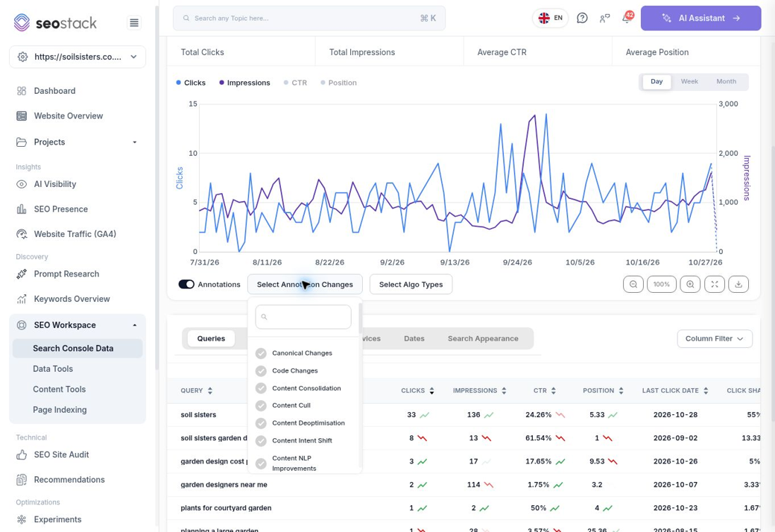Download the chart image
This screenshot has height=532, width=775.
[738, 285]
